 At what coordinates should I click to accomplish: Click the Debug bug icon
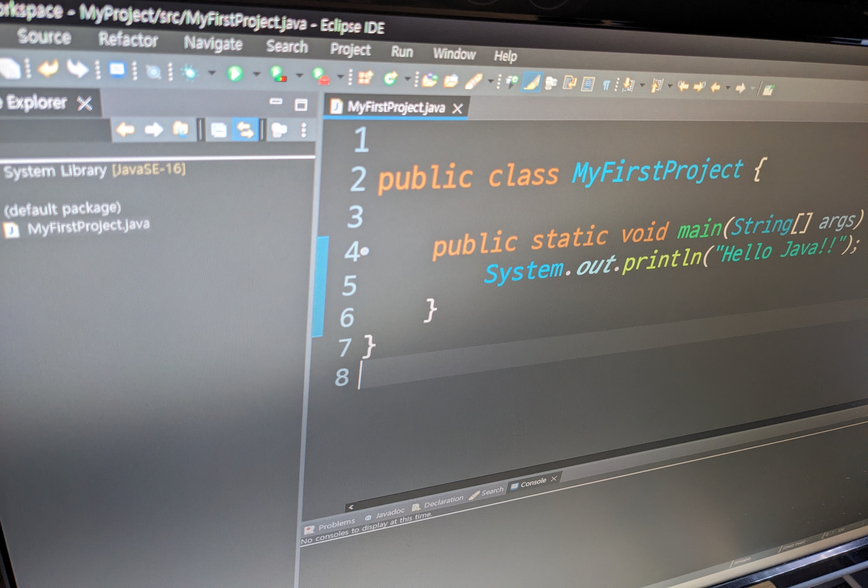pyautogui.click(x=190, y=73)
